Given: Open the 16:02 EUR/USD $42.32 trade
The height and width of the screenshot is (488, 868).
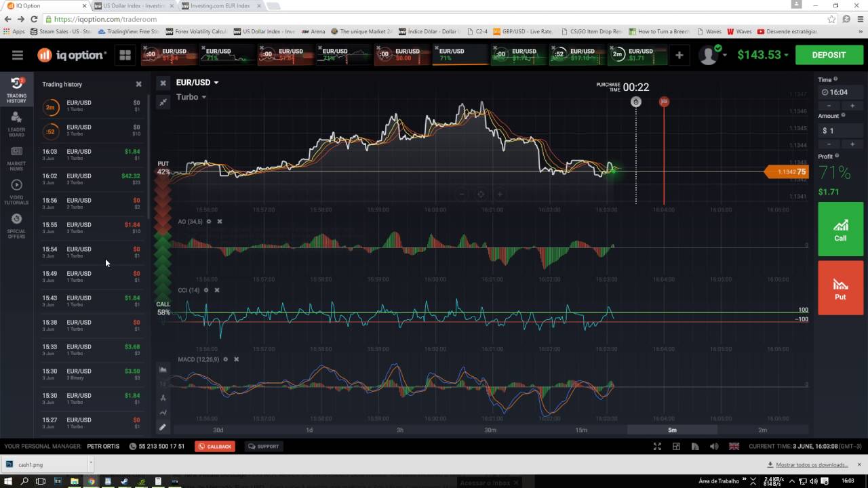Looking at the screenshot, I should pos(91,179).
